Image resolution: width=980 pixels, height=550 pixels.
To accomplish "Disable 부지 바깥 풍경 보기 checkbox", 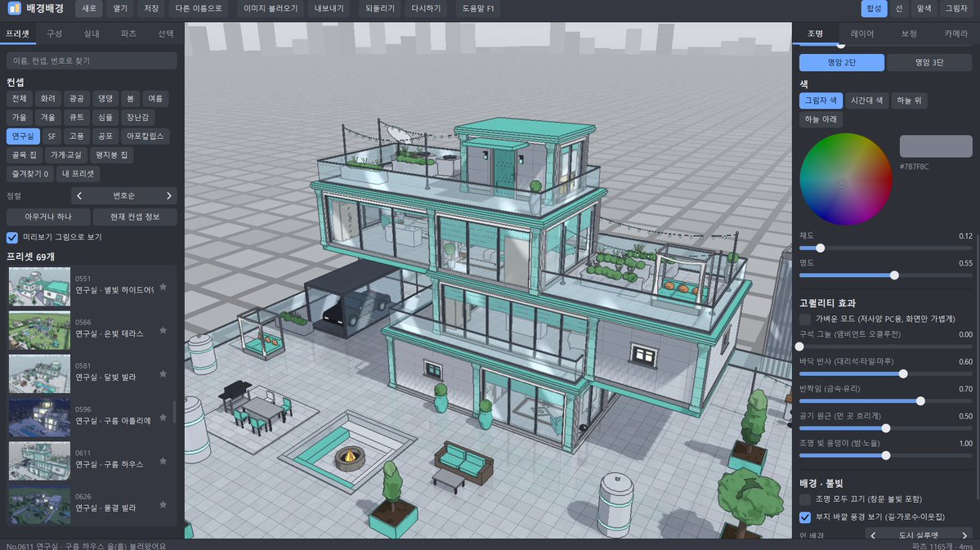I will [805, 516].
